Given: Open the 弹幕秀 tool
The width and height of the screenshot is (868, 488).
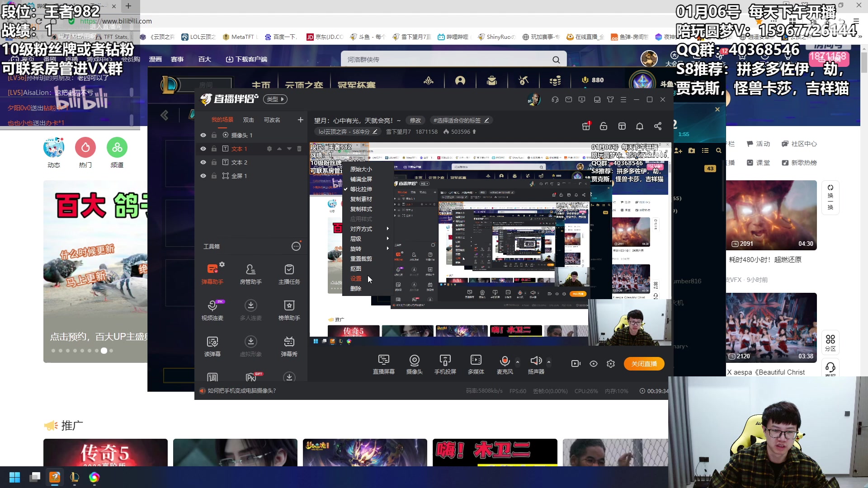Looking at the screenshot, I should tap(289, 346).
